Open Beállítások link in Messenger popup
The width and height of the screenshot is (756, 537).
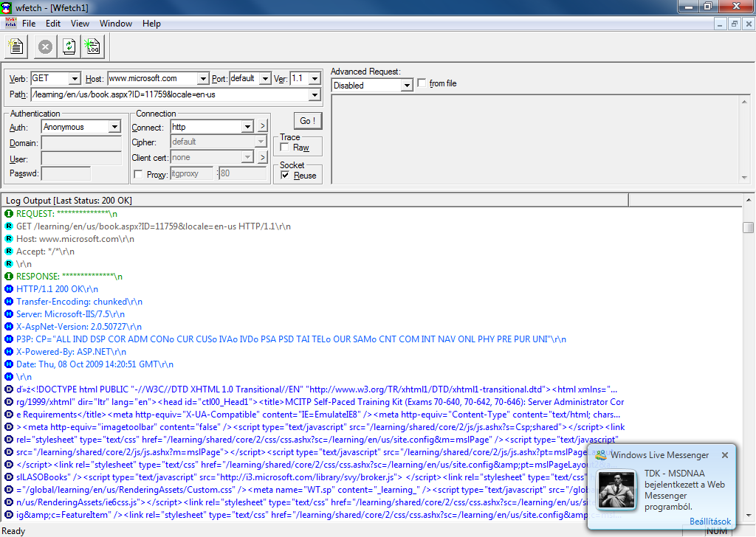click(709, 521)
